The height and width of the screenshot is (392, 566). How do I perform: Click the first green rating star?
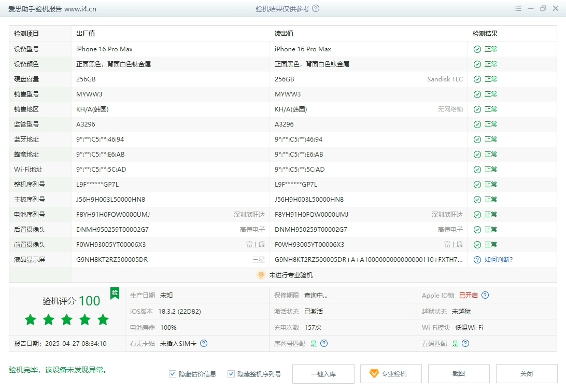coord(31,319)
